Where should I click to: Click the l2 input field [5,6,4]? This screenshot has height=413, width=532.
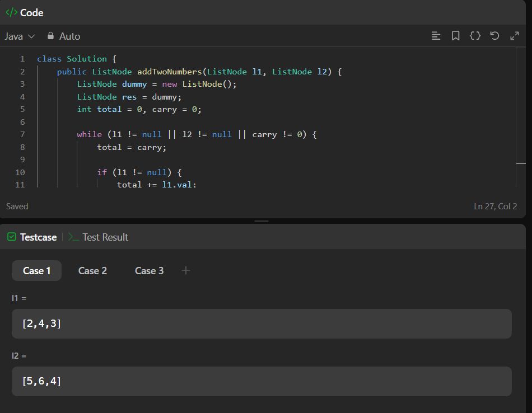click(262, 381)
